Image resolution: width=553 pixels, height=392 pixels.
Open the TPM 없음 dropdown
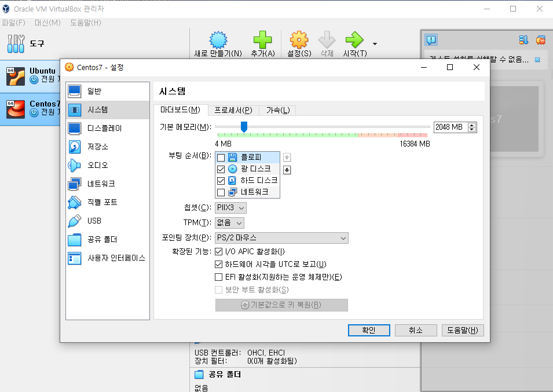click(229, 223)
